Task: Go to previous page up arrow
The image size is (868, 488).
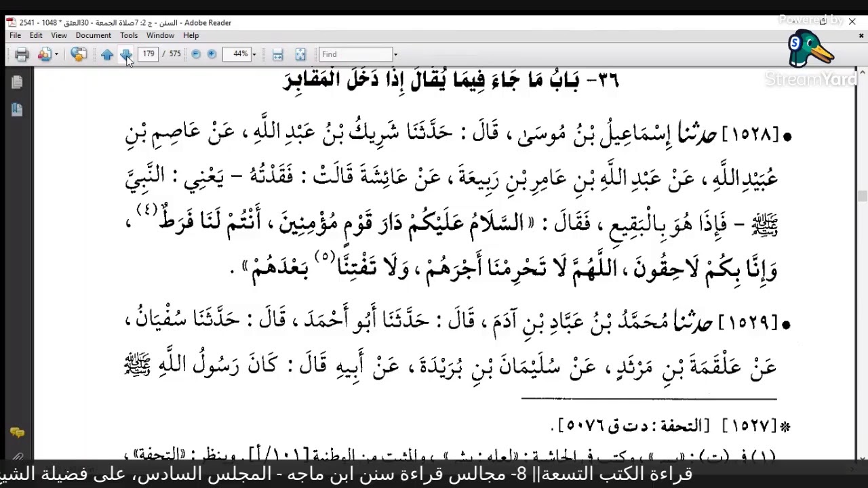Action: pos(107,54)
